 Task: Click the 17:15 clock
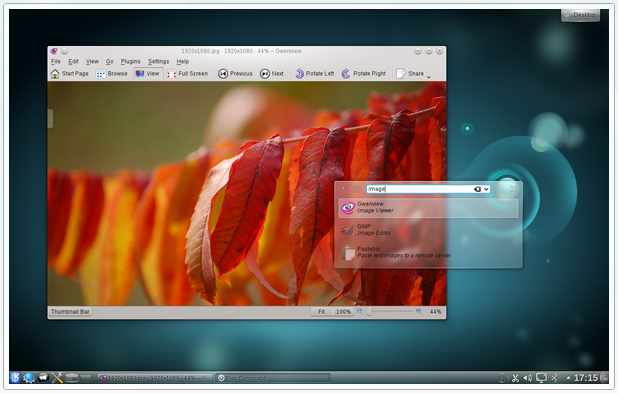(586, 378)
